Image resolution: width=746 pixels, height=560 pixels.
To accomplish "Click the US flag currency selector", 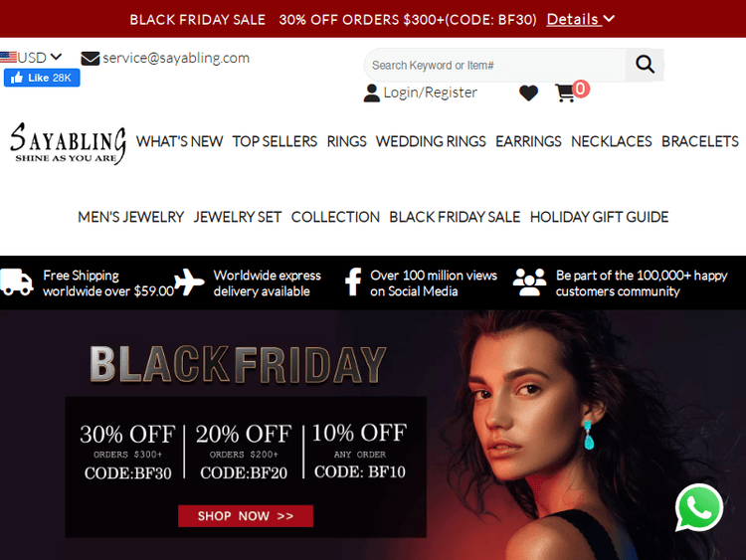I will pyautogui.click(x=9, y=58).
